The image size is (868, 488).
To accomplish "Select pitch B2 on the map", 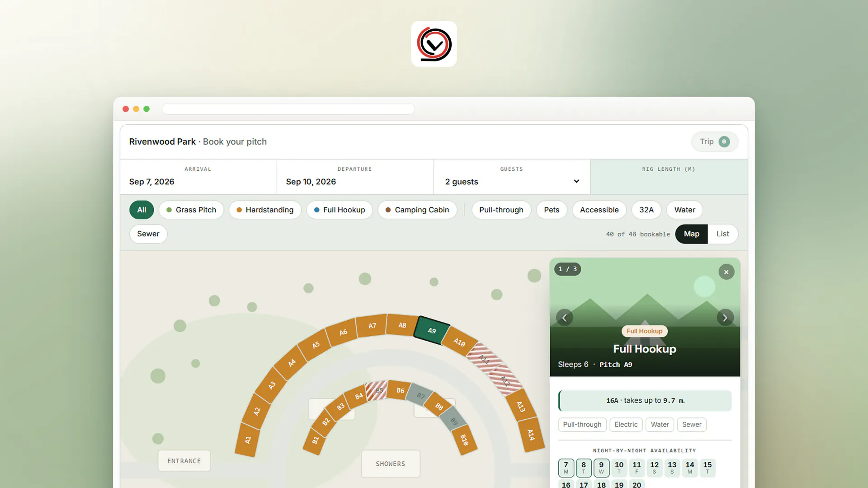I will pyautogui.click(x=326, y=422).
